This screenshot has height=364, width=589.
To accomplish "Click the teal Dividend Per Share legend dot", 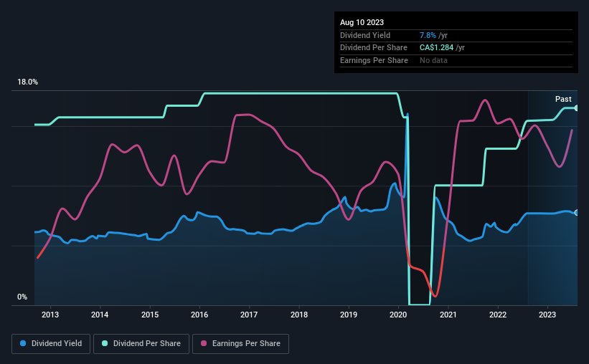I will pos(105,343).
